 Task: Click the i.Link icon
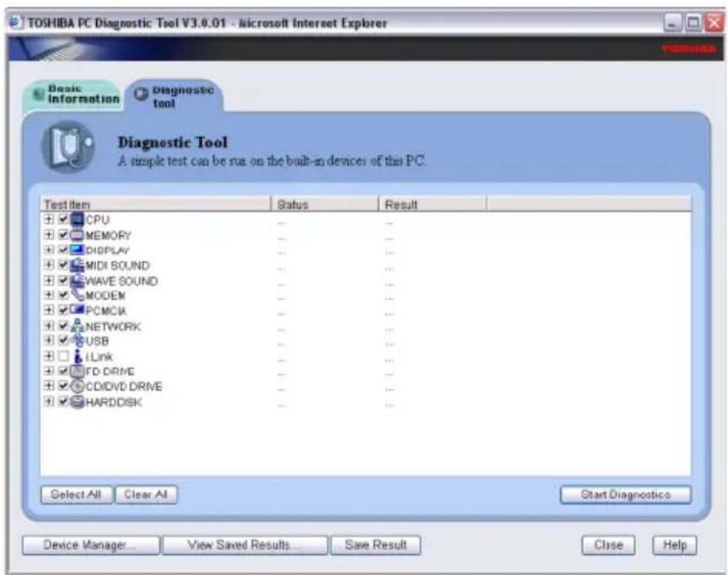click(x=78, y=356)
